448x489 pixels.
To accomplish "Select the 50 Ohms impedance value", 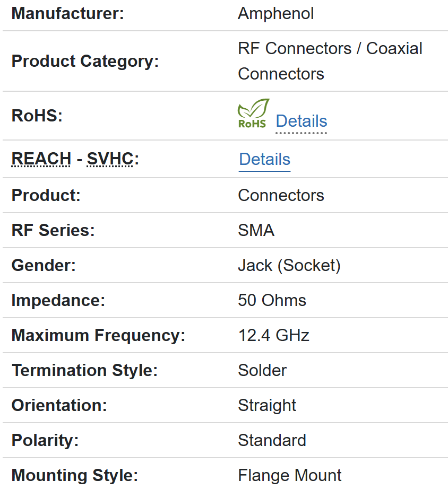I will coord(272,300).
